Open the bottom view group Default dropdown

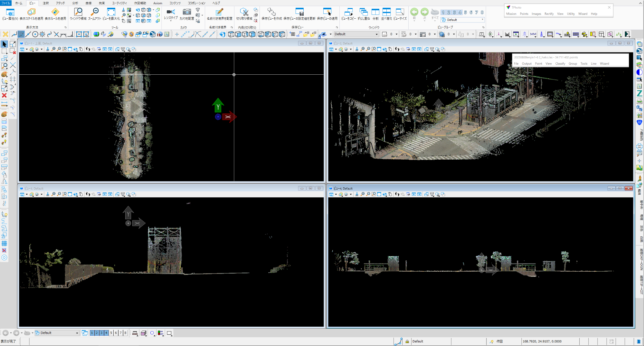[x=77, y=333]
